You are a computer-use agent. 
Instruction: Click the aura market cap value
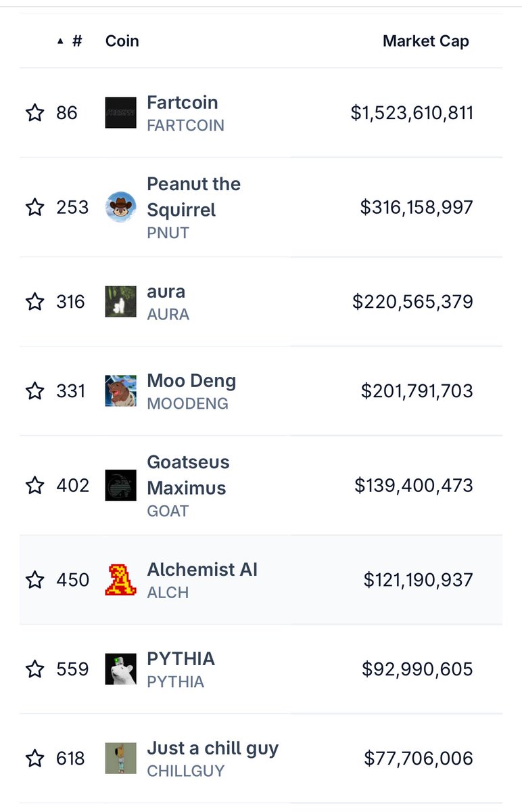click(x=412, y=301)
